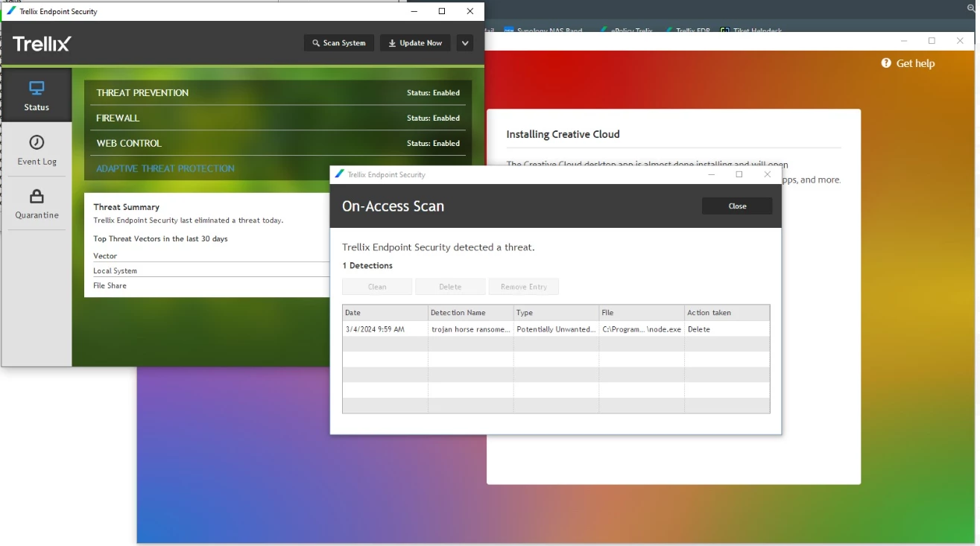Sort detections by the Date column header
The image size is (980, 546).
click(385, 313)
